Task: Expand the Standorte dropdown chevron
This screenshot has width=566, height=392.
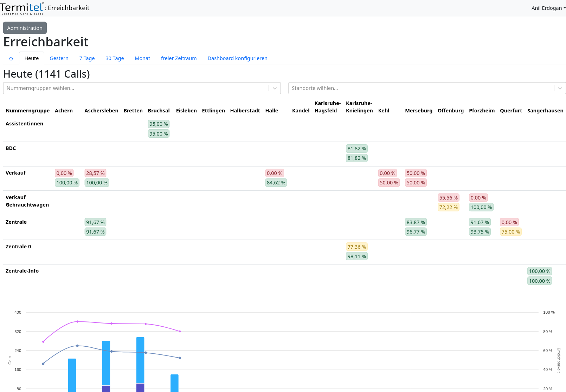Action: 560,89
